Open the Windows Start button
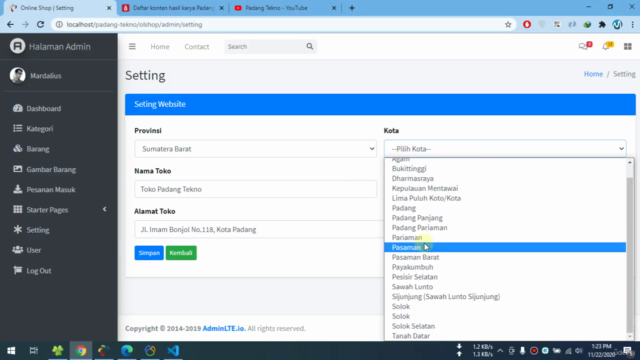The width and height of the screenshot is (640, 360). pos(11,351)
